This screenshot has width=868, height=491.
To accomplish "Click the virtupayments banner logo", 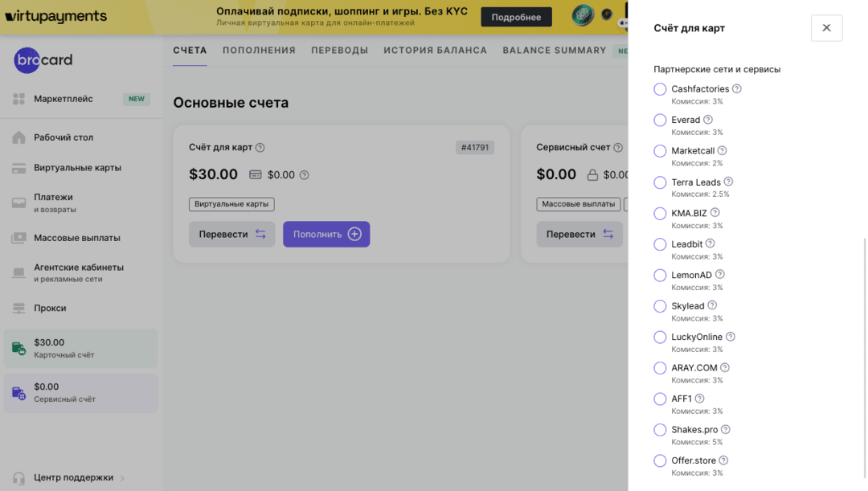I will (56, 16).
